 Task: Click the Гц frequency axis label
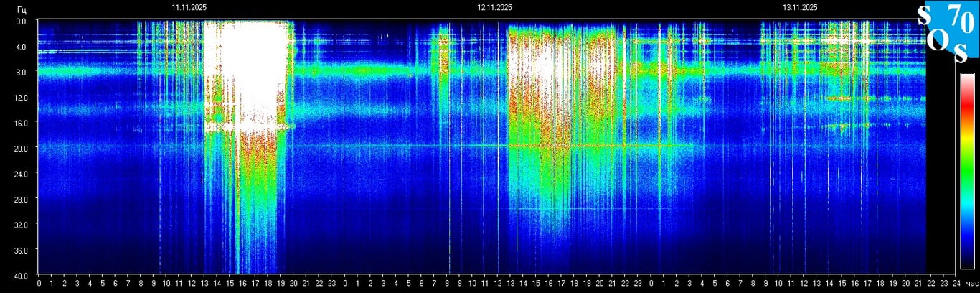click(22, 10)
